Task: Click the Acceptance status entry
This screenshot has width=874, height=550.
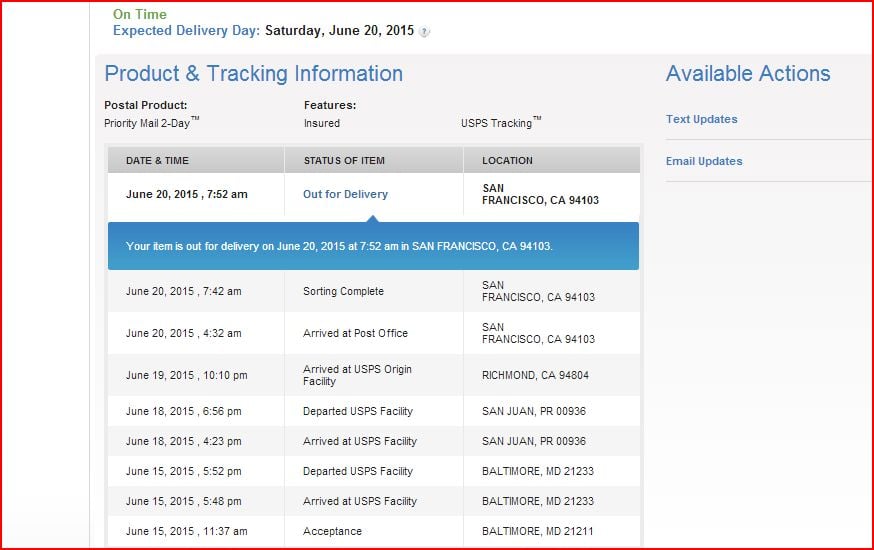Action: coord(332,531)
